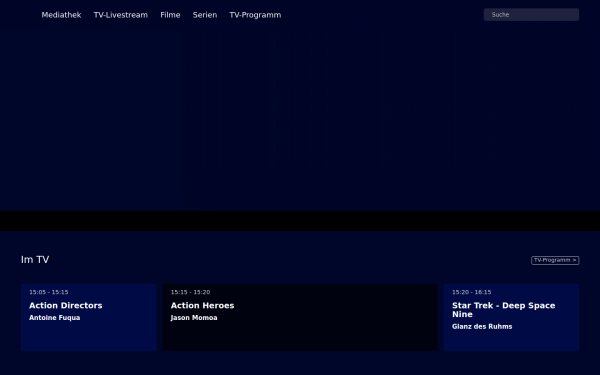The image size is (600, 375).
Task: Click the Antoine Fuqua subtitle
Action: point(55,318)
